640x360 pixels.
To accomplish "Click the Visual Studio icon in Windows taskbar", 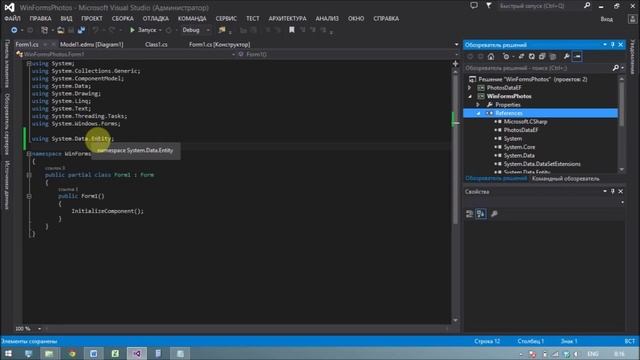I will (x=137, y=353).
